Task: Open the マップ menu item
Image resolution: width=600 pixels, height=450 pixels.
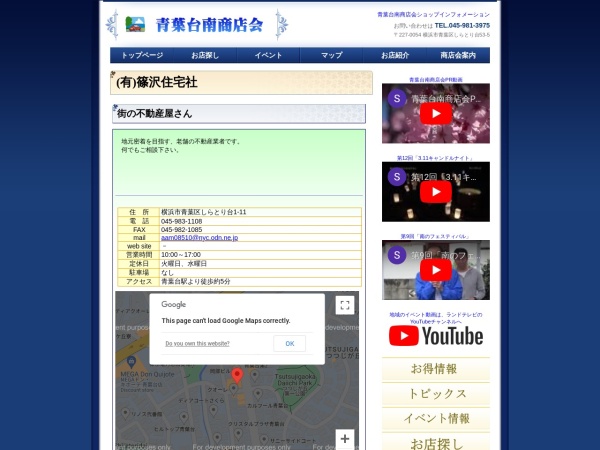Action: (331, 55)
